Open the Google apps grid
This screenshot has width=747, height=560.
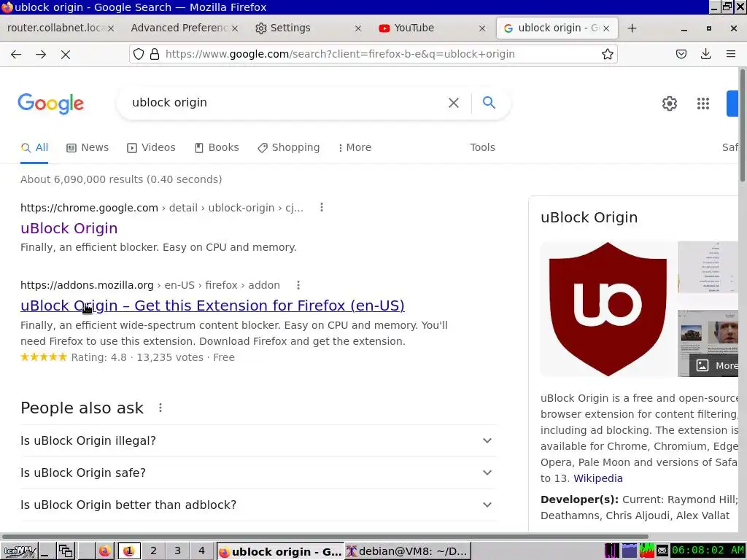703,104
